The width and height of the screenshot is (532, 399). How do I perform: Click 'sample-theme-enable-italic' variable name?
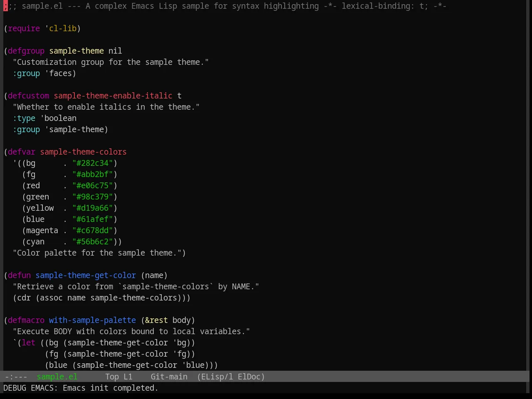pyautogui.click(x=113, y=96)
